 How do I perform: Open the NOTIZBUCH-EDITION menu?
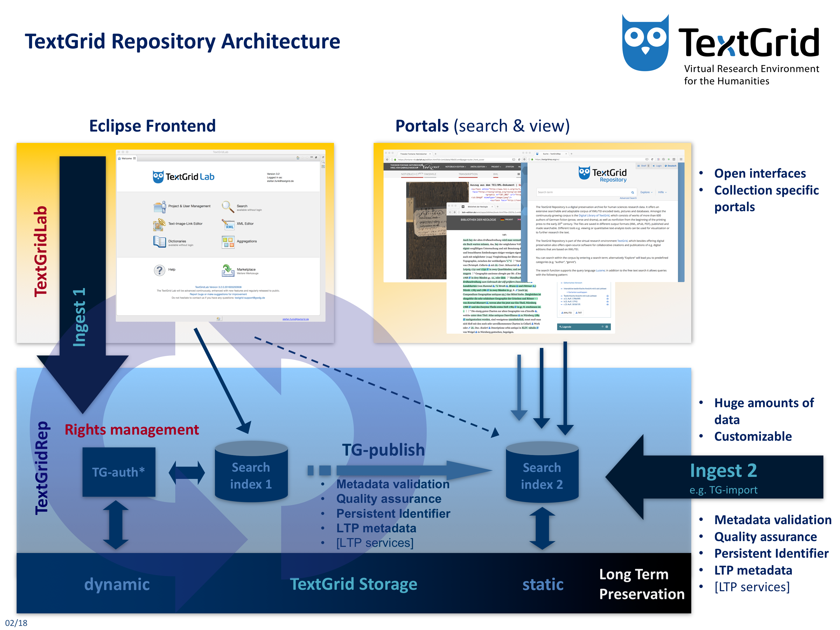point(456,167)
